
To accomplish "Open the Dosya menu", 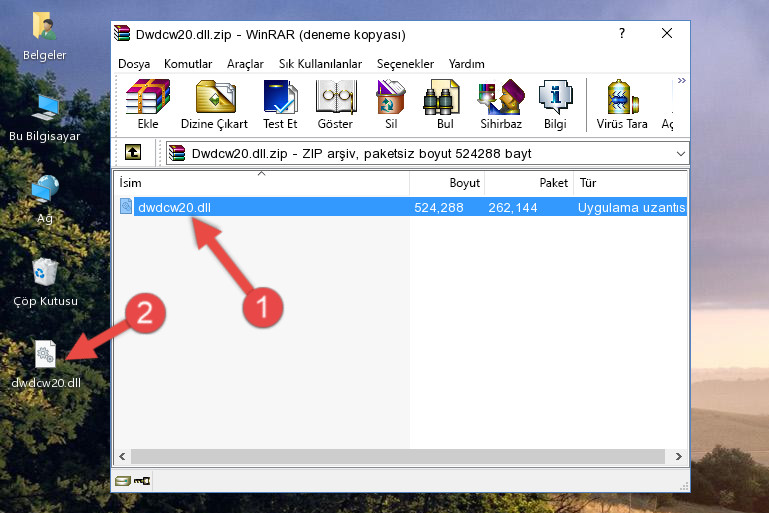I will tap(134, 64).
